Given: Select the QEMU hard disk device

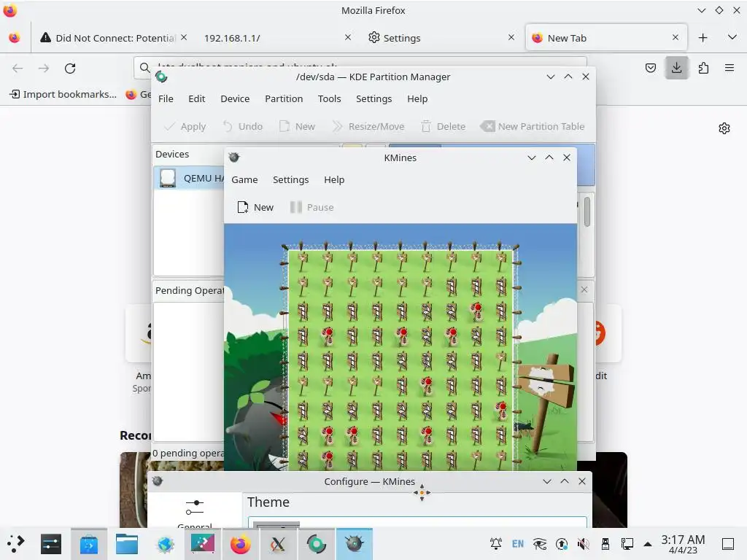Looking at the screenshot, I should tap(190, 178).
